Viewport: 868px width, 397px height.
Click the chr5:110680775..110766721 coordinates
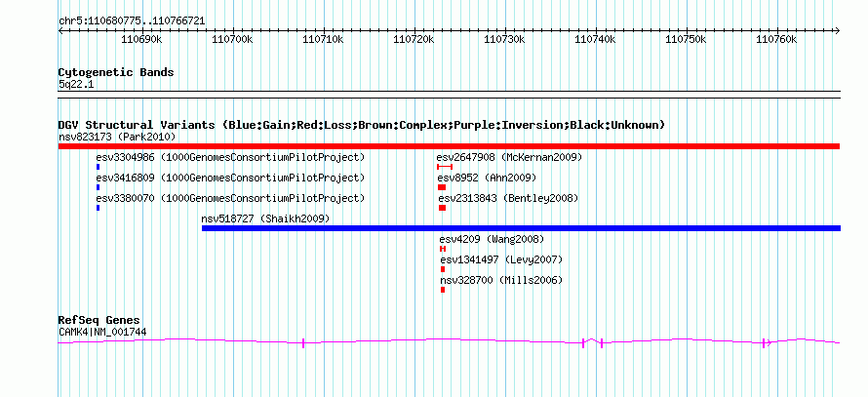[x=132, y=21]
